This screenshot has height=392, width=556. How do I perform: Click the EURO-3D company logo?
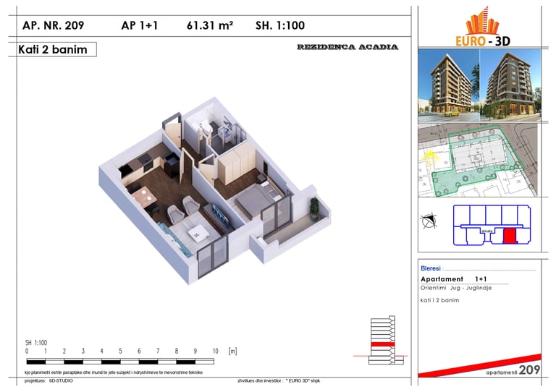pos(482,27)
